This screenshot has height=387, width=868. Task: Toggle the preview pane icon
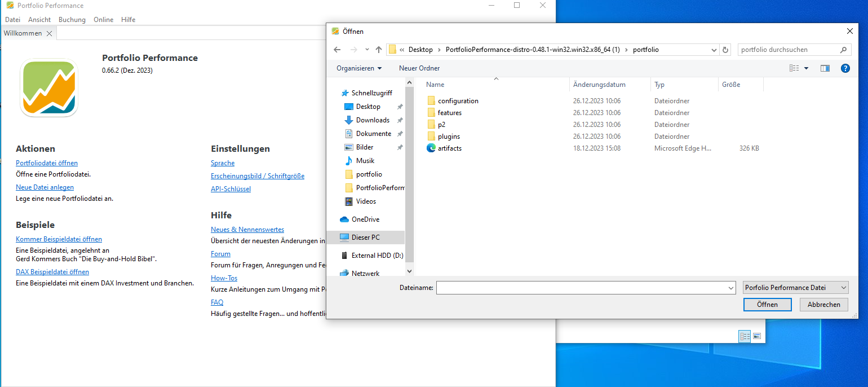[825, 68]
